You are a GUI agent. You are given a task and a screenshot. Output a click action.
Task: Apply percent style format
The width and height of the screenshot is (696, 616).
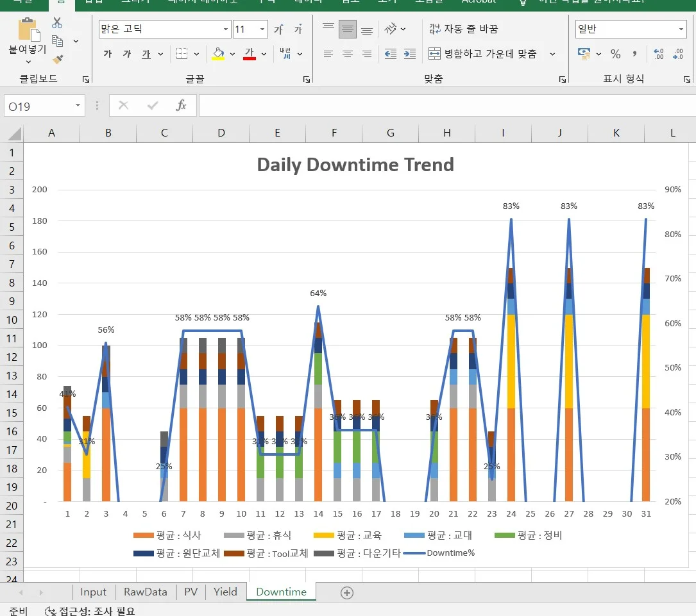615,54
